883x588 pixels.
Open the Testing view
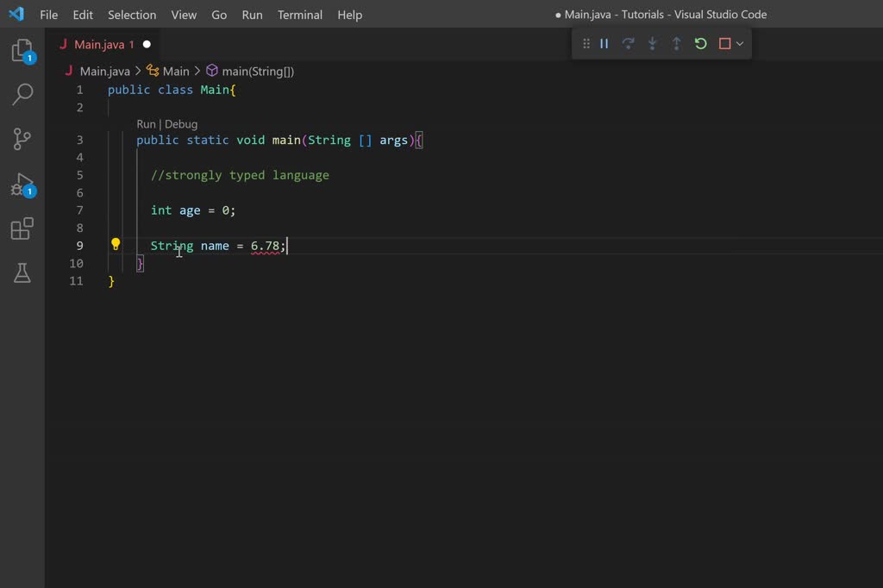21,273
